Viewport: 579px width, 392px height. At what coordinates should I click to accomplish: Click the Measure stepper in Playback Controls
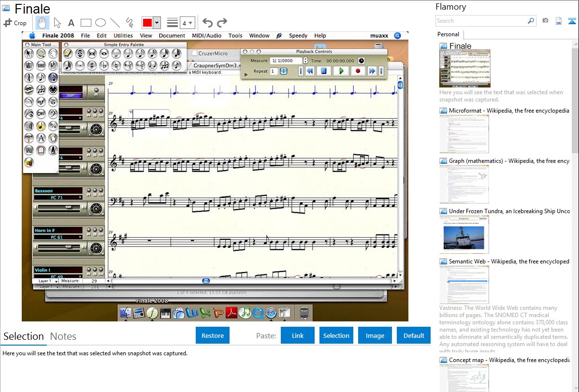[305, 60]
